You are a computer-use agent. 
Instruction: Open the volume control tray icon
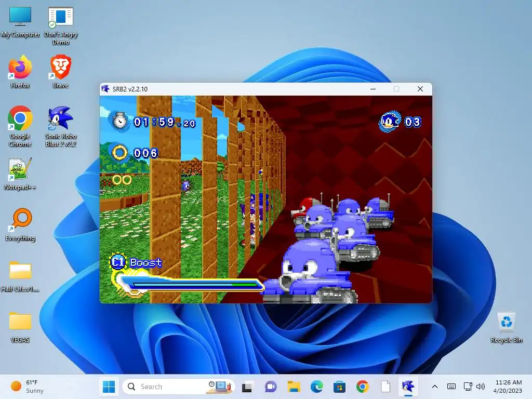[x=481, y=387]
